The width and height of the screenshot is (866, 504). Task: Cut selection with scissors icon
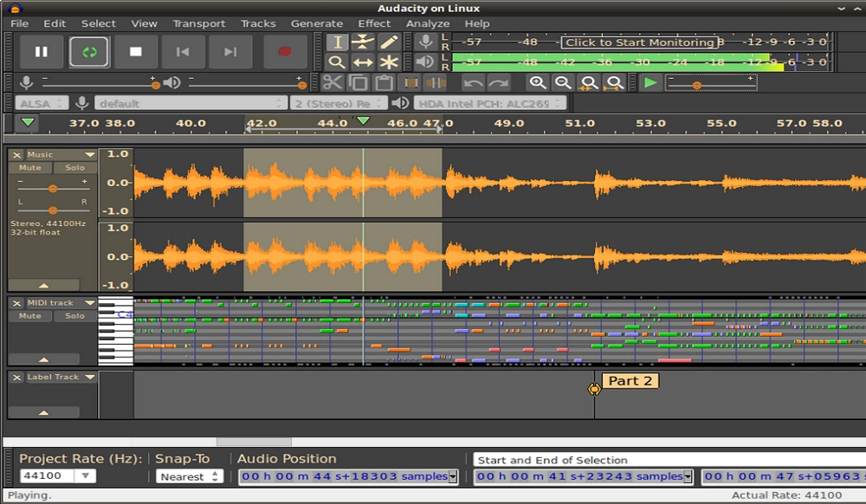click(x=333, y=83)
